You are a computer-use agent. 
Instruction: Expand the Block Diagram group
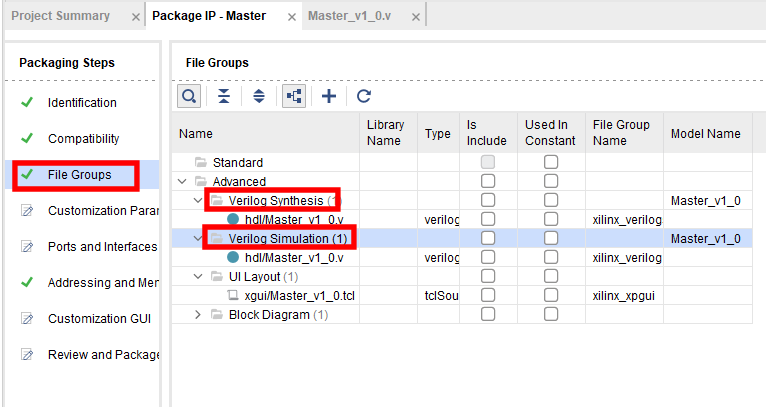[198, 315]
